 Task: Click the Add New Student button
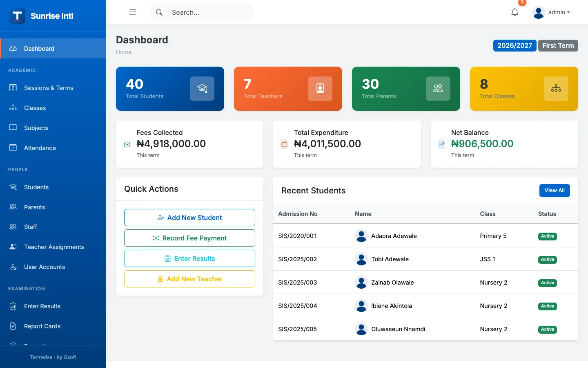[x=189, y=218]
